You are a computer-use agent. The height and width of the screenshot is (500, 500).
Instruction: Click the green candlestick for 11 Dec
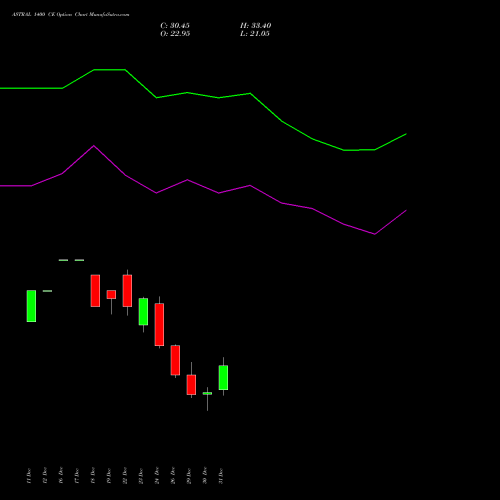pyautogui.click(x=31, y=306)
